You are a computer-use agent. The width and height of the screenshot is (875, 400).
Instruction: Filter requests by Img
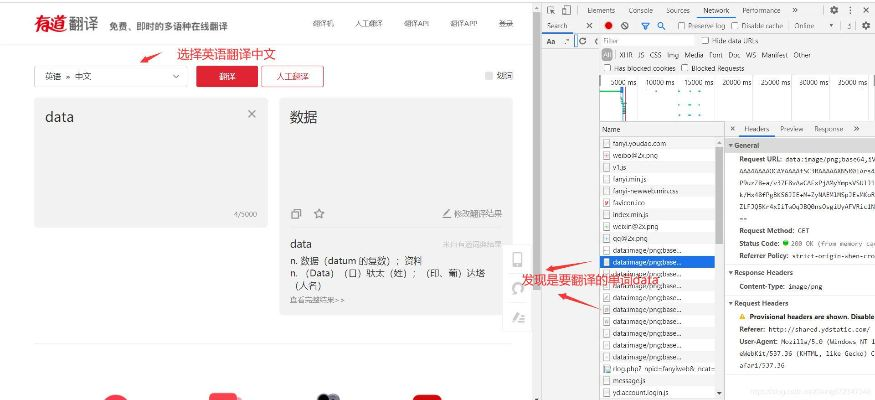pyautogui.click(x=673, y=55)
